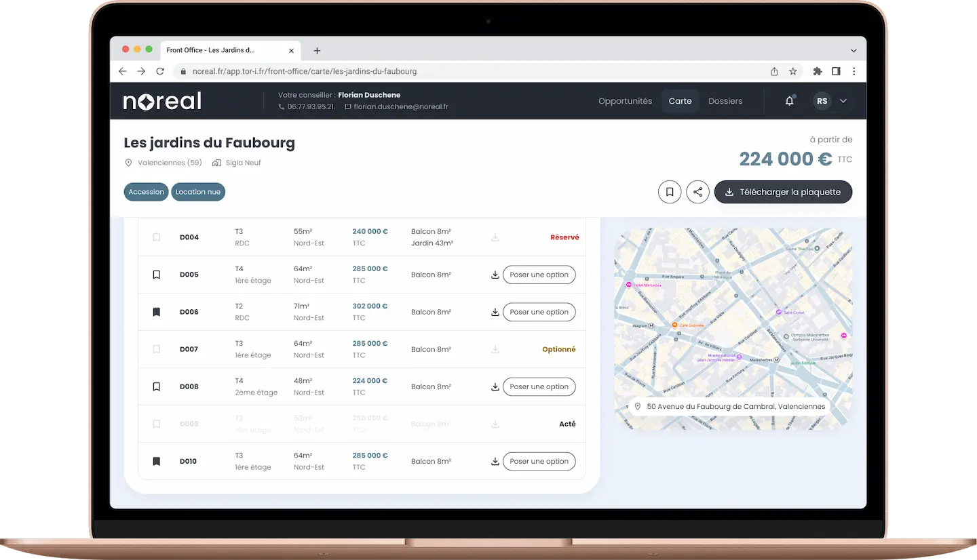This screenshot has width=977, height=560.
Task: Toggle the browser side panel
Action: click(836, 71)
